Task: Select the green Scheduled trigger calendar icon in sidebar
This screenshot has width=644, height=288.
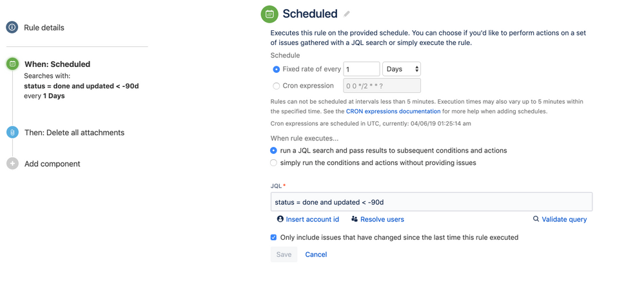Action: point(12,64)
